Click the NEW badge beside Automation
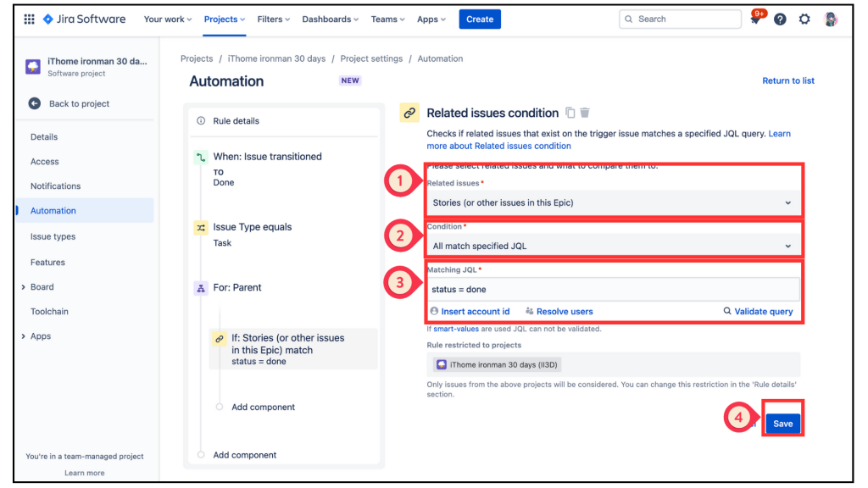 pyautogui.click(x=350, y=80)
